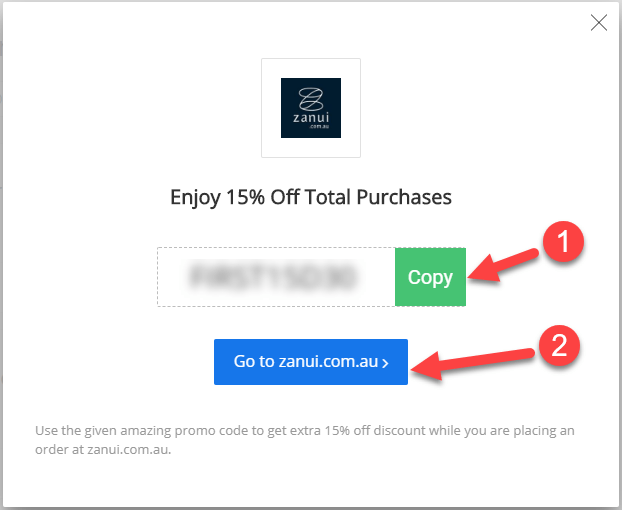
Task: Click the "zanui" wordmark in the logo
Action: tap(311, 118)
